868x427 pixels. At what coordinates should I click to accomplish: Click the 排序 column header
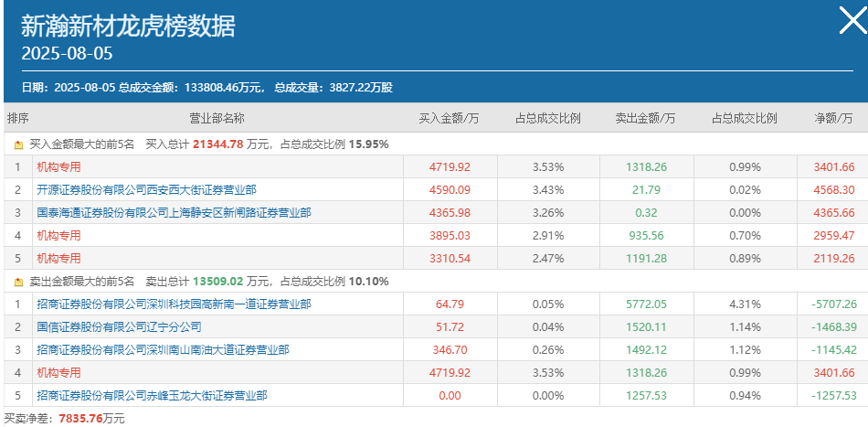coord(17,118)
